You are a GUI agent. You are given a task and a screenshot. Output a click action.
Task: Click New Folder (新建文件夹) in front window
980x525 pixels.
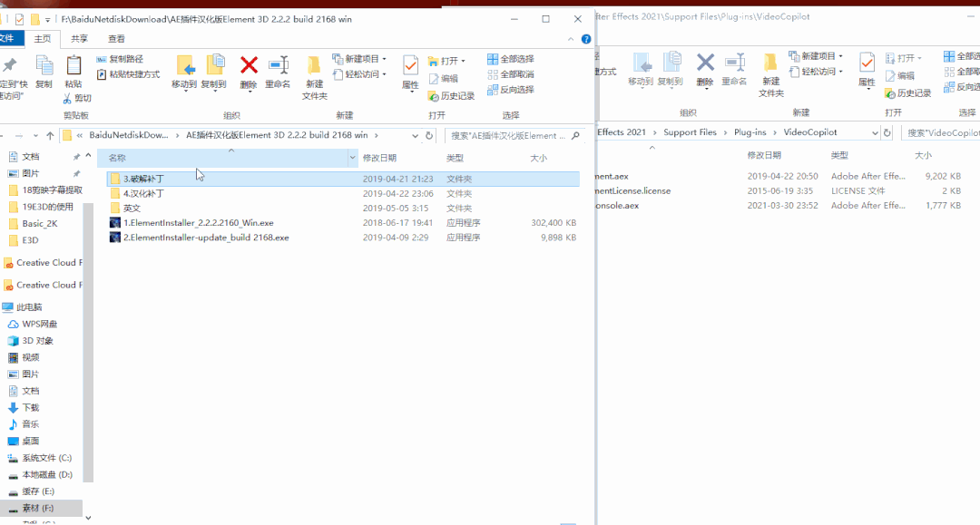(x=314, y=77)
